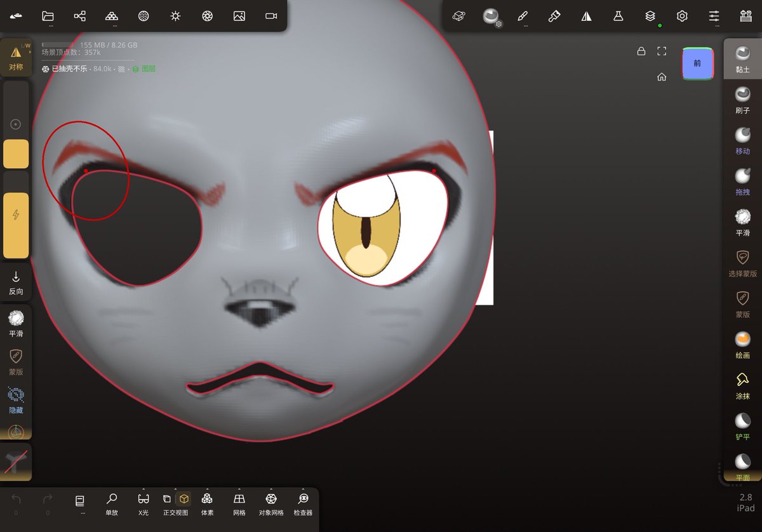
Task: Select the 刷子 brush tool
Action: [742, 100]
